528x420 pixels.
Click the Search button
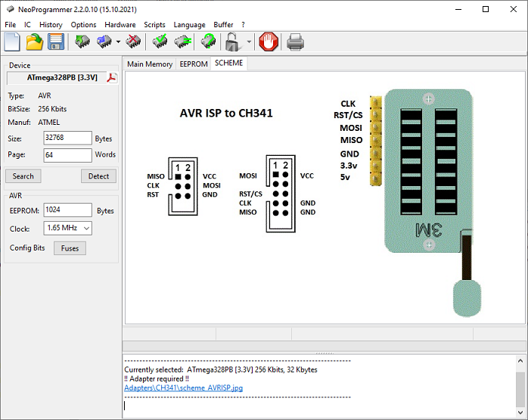(23, 176)
